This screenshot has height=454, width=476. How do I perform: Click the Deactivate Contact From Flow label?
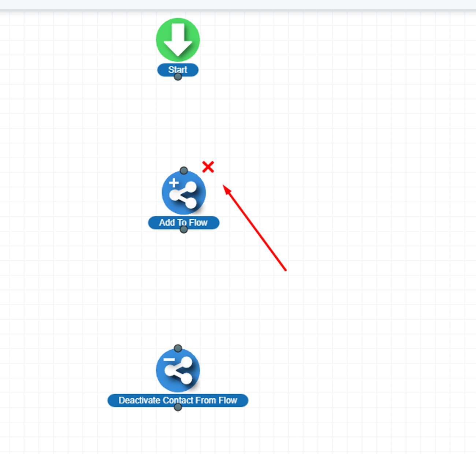pyautogui.click(x=178, y=400)
